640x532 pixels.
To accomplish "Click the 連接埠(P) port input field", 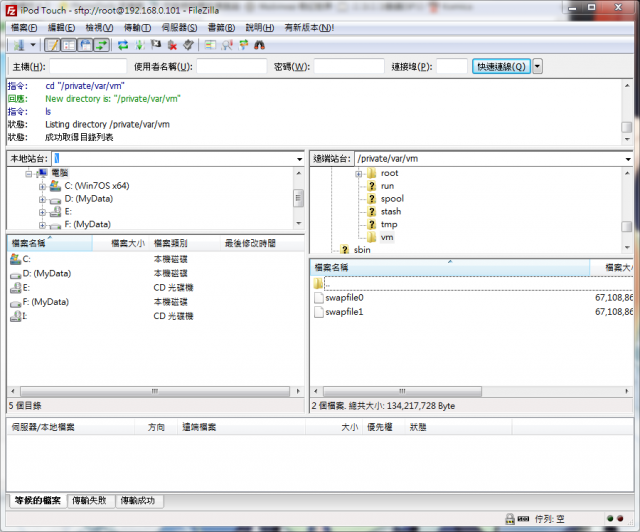I will coord(451,66).
